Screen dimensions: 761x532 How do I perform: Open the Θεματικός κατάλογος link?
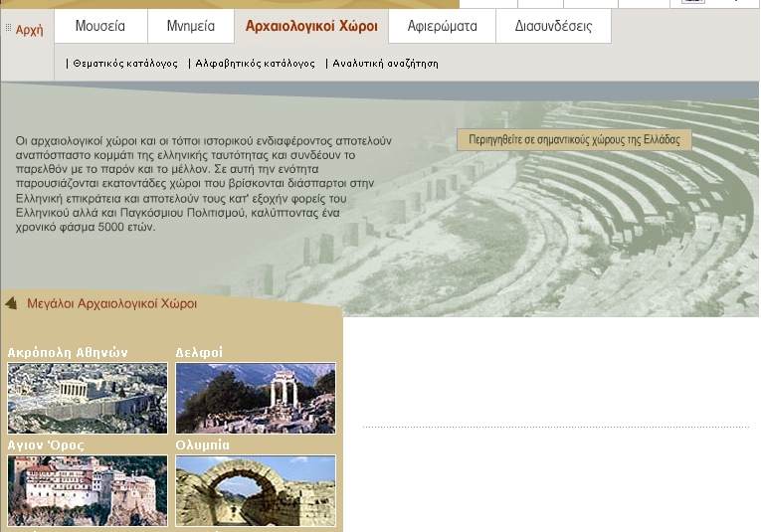[125, 63]
